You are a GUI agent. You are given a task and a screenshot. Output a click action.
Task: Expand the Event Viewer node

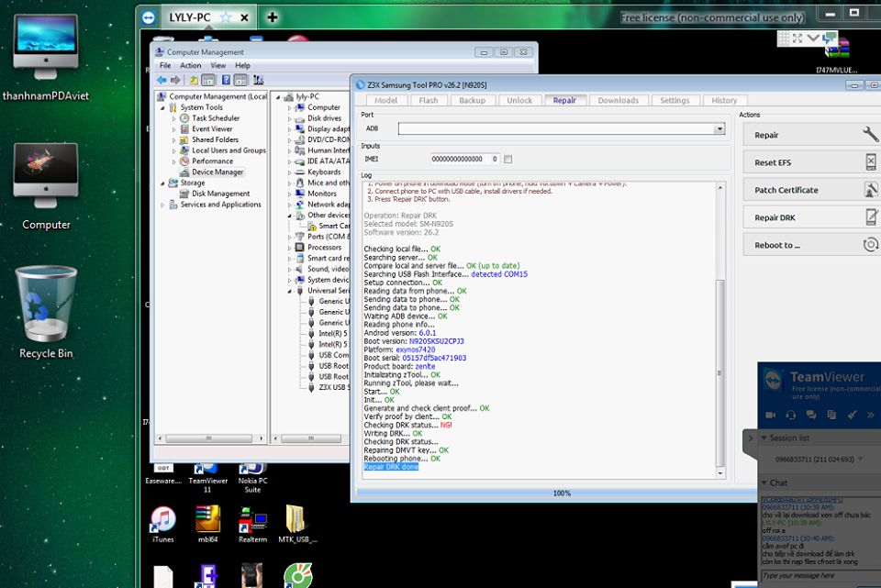173,129
